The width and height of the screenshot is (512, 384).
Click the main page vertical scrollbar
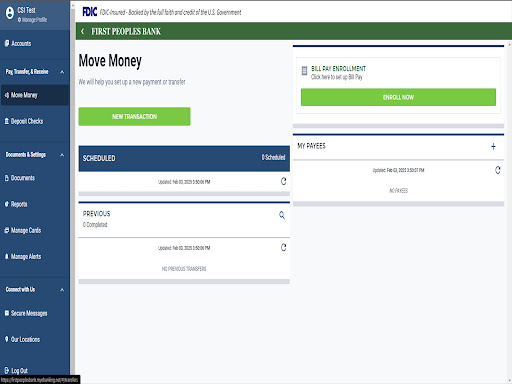[x=510, y=212]
